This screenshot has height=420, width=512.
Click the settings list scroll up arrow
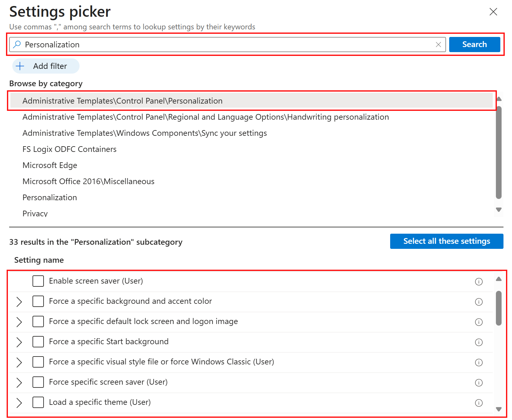(x=499, y=279)
